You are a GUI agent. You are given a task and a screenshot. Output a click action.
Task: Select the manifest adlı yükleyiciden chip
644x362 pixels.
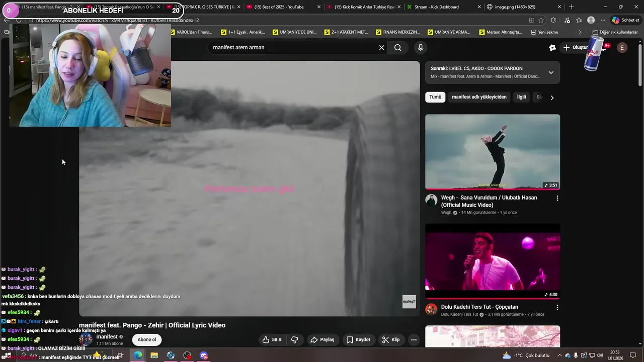point(479,97)
